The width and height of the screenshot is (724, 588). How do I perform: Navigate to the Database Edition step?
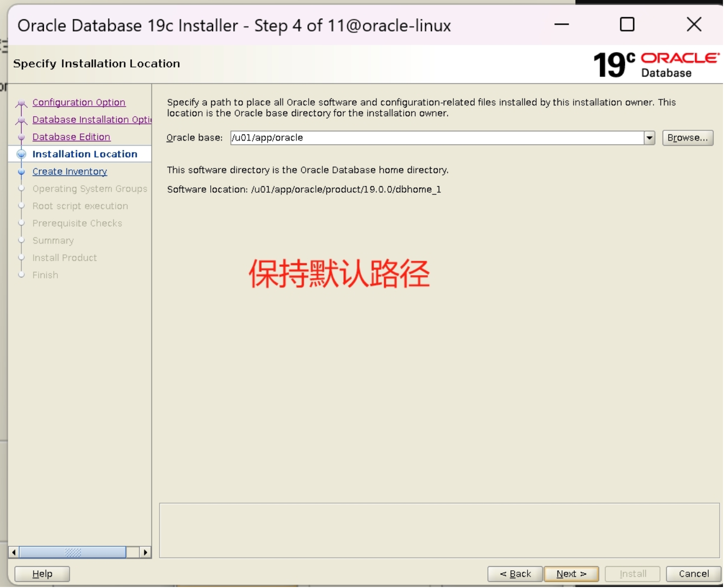pos(71,136)
